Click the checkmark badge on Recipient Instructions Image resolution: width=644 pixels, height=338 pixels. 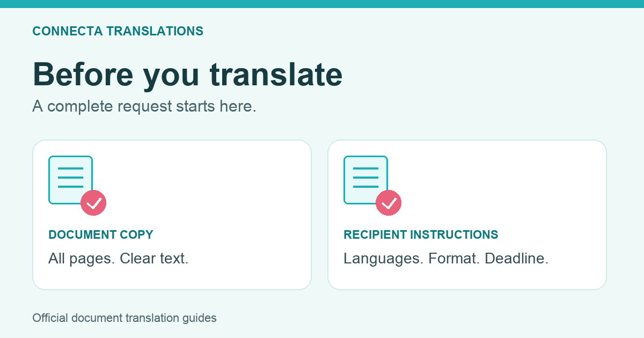[389, 203]
